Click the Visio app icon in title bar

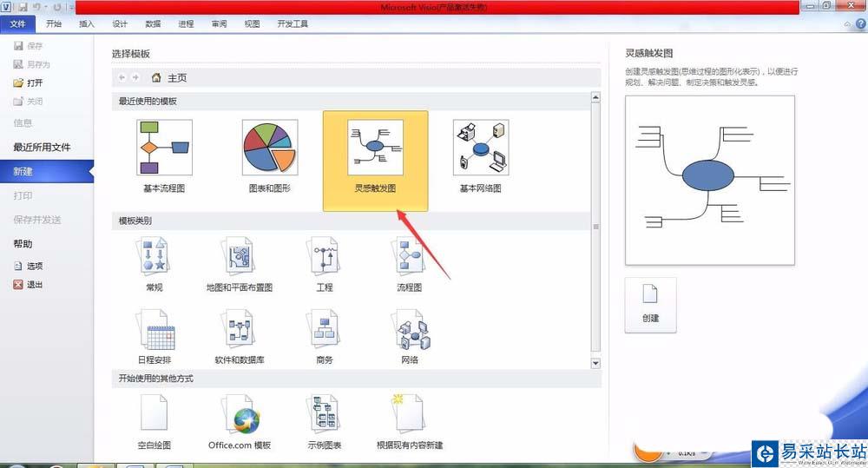click(x=6, y=7)
